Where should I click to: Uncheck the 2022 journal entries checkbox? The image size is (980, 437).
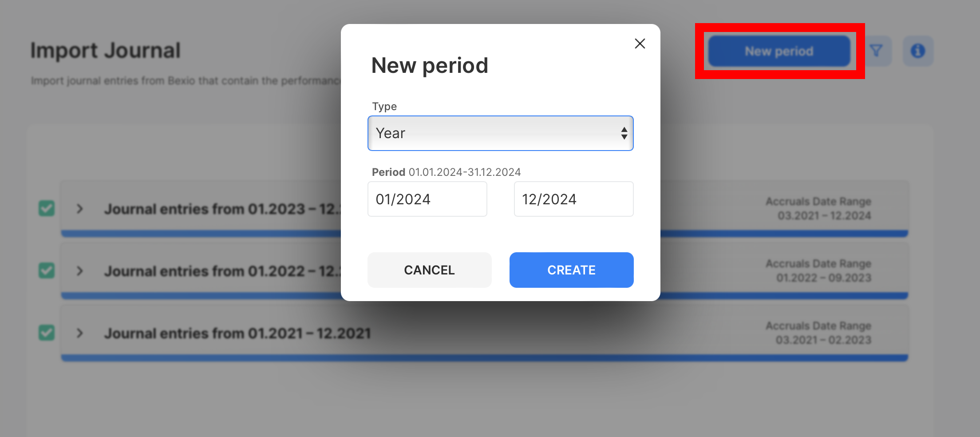47,270
